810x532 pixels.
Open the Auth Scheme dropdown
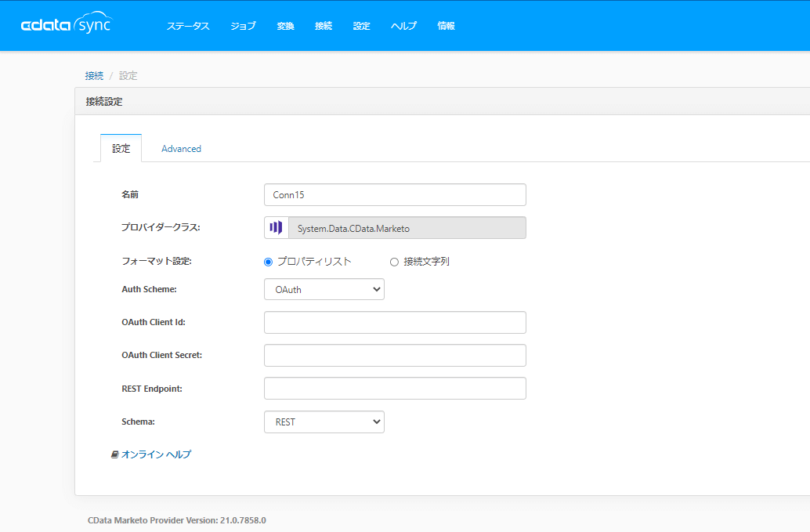324,289
